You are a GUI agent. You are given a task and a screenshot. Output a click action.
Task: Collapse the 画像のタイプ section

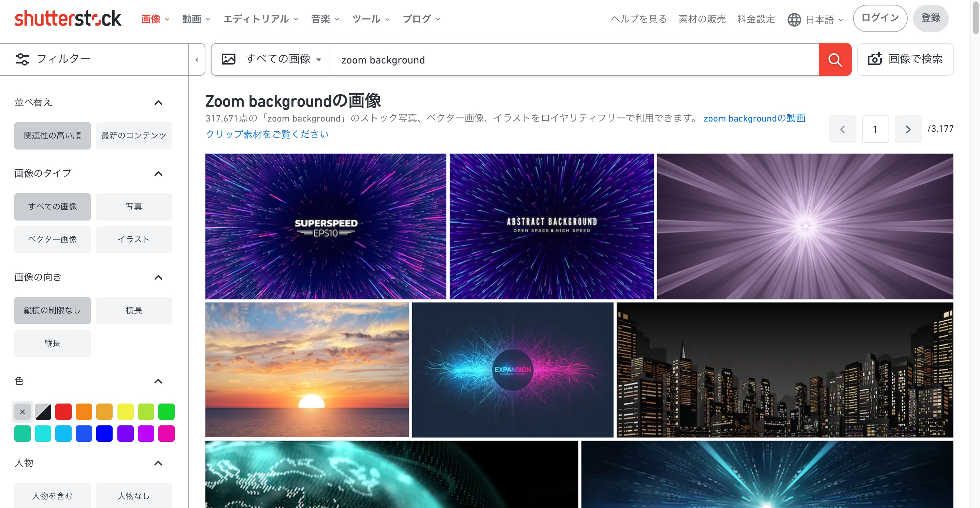(158, 174)
